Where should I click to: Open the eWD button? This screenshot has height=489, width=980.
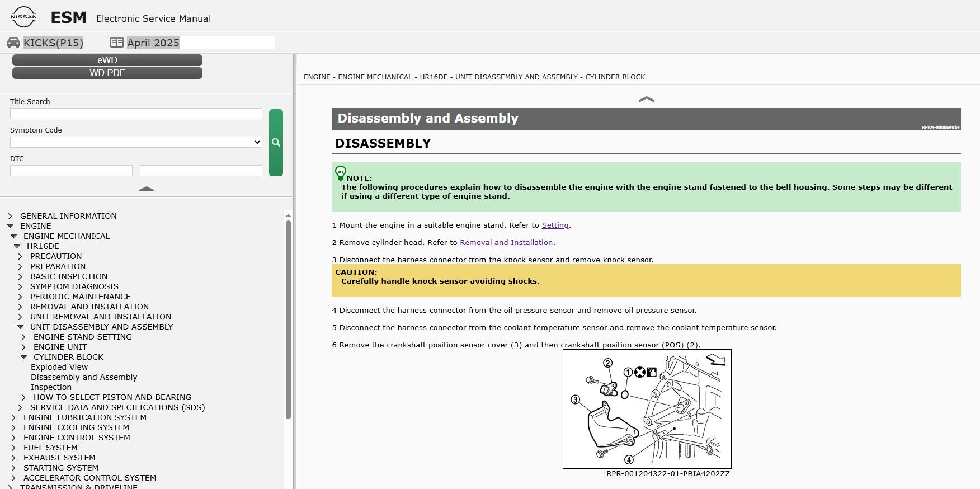click(107, 60)
